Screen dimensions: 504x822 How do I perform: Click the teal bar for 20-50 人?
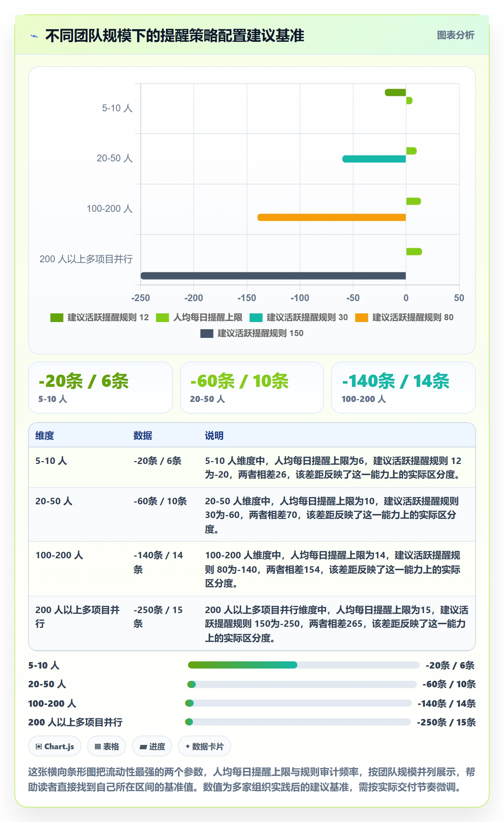click(x=374, y=159)
